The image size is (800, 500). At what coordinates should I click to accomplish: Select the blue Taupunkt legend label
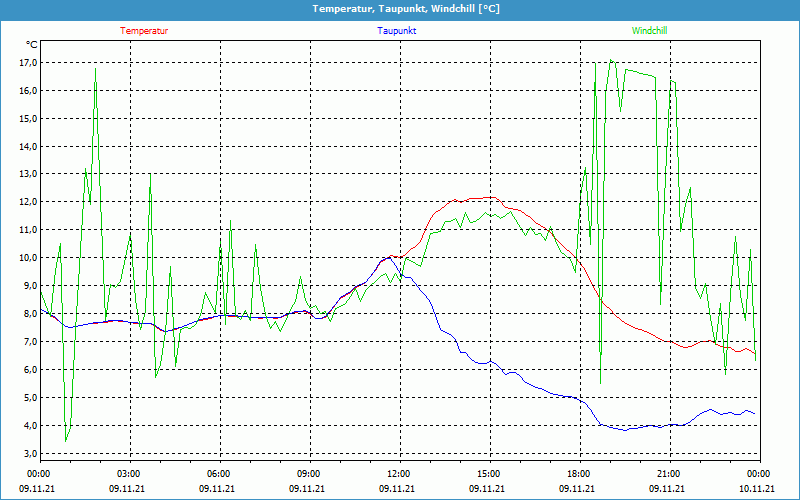pyautogui.click(x=397, y=31)
